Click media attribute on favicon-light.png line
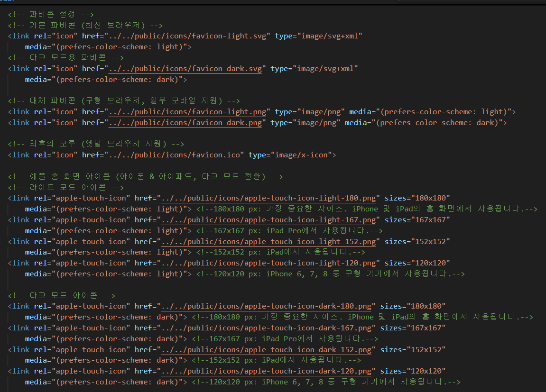Viewport: 546px width, 392px height. pyautogui.click(x=430, y=112)
